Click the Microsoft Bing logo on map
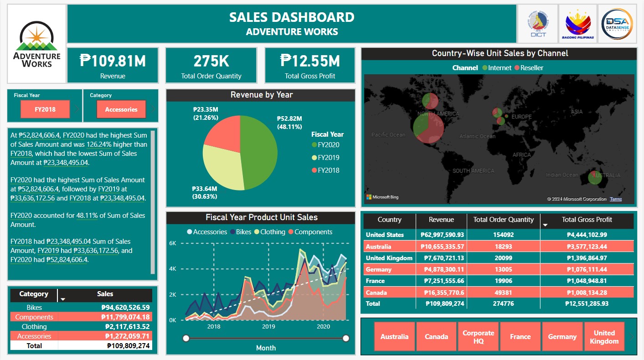The height and width of the screenshot is (360, 644). tap(382, 197)
